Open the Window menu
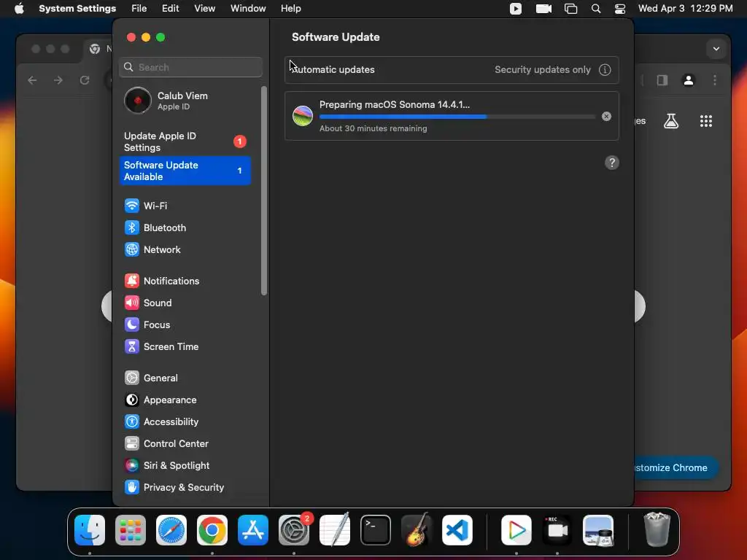 [x=248, y=9]
